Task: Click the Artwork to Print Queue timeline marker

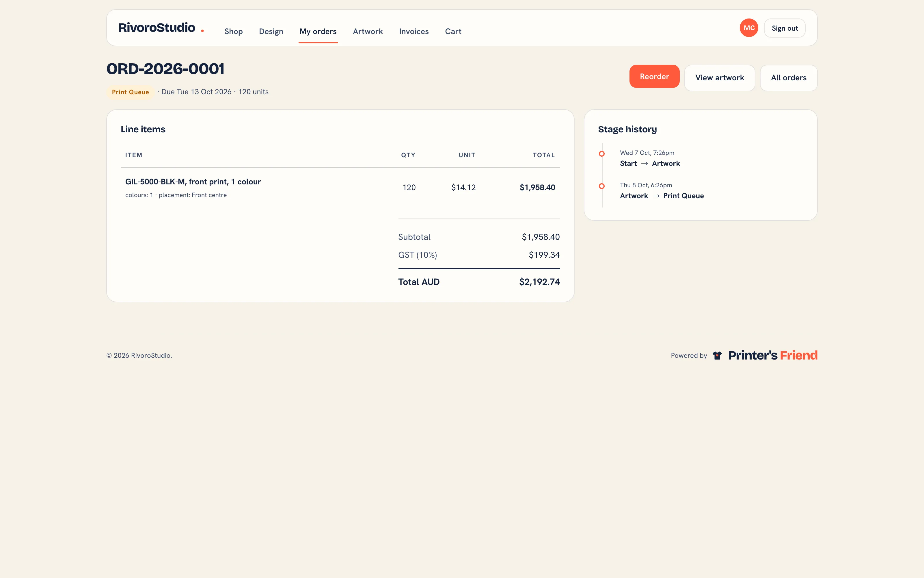Action: point(602,186)
